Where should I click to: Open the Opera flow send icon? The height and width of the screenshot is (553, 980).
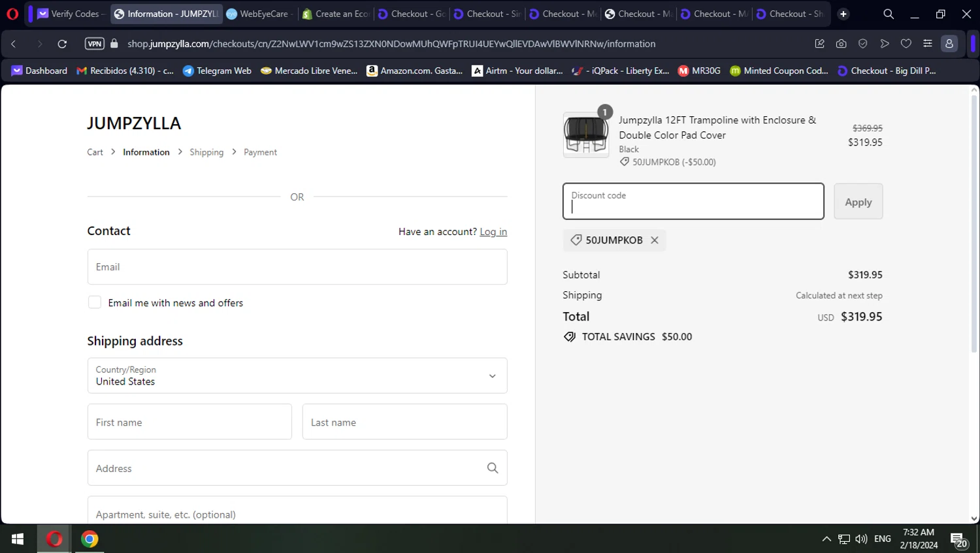(x=885, y=44)
